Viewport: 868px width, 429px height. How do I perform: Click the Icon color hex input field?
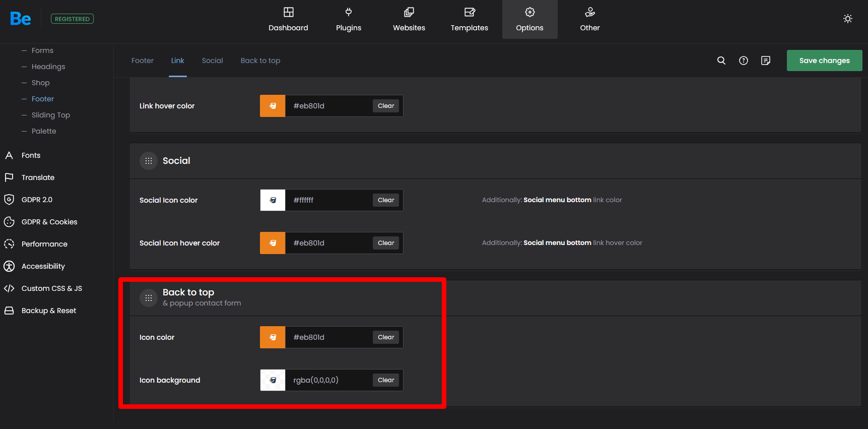pos(328,337)
